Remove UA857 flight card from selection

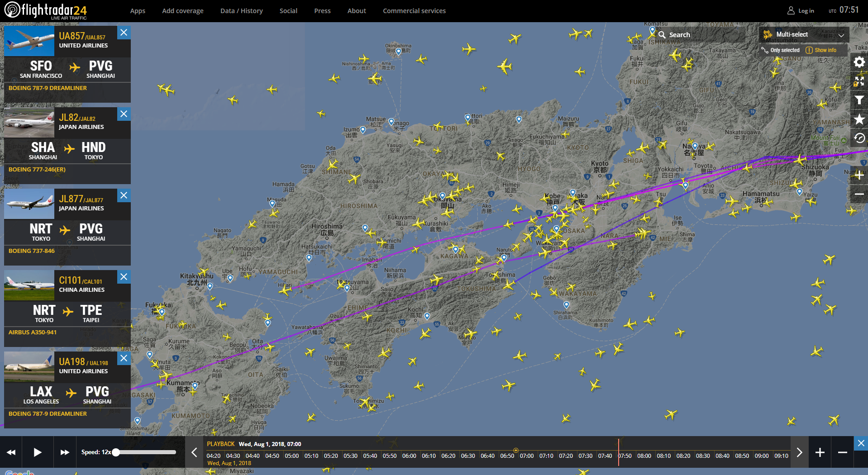point(124,33)
